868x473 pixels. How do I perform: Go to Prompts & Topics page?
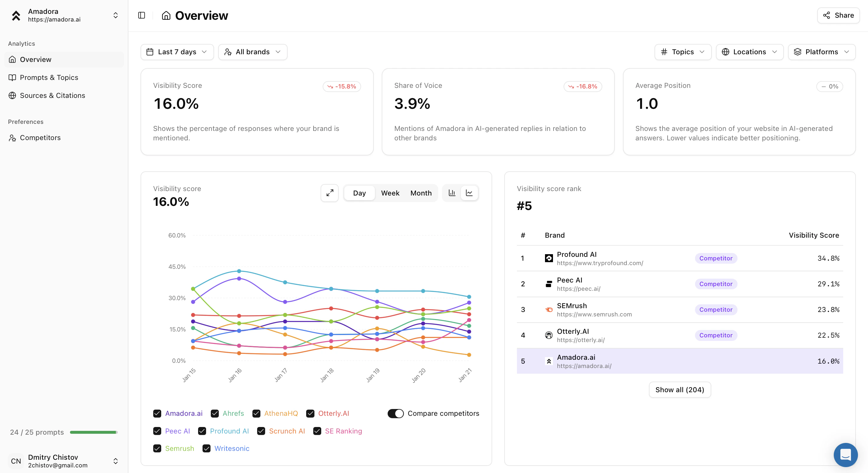49,78
